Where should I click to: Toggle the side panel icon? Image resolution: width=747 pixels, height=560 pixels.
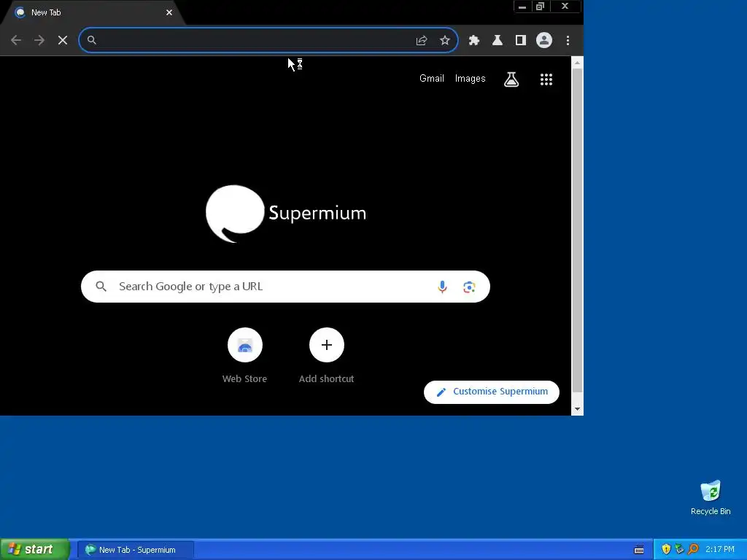(x=520, y=41)
